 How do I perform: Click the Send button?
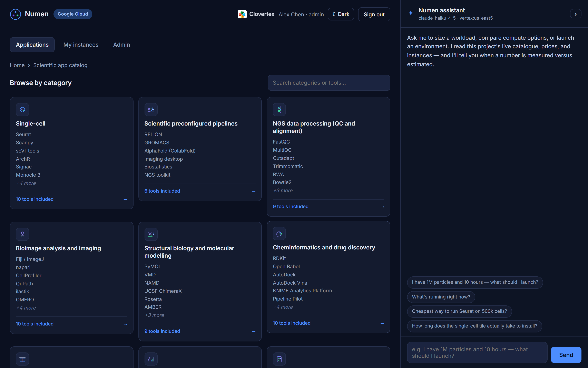click(566, 355)
